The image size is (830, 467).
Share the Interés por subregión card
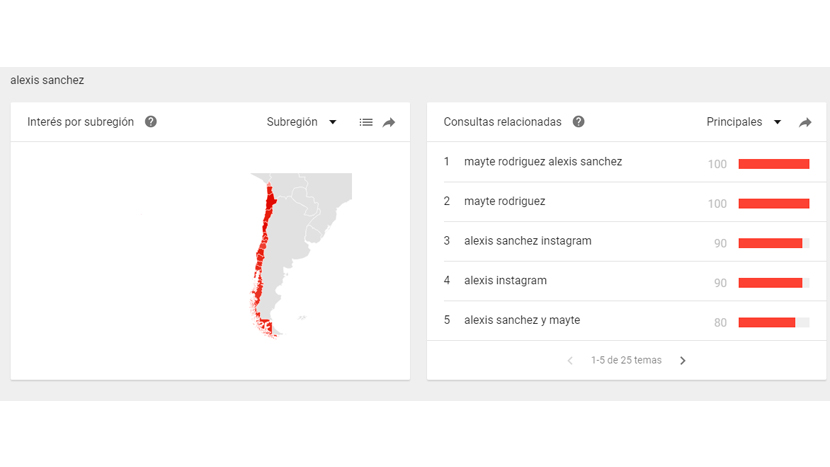click(389, 122)
